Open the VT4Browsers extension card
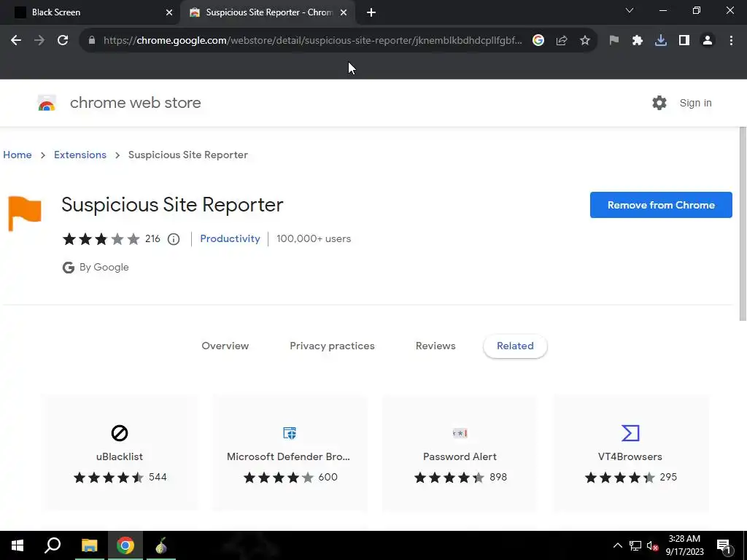 pyautogui.click(x=630, y=452)
